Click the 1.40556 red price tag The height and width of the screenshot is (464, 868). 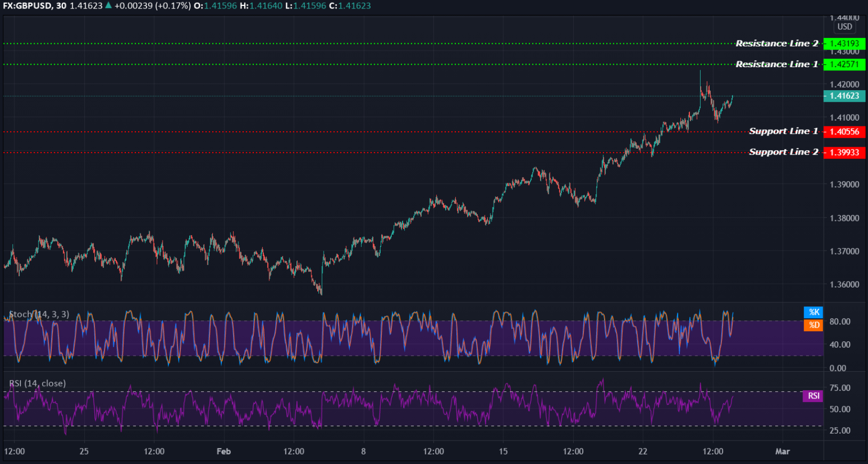click(x=844, y=132)
